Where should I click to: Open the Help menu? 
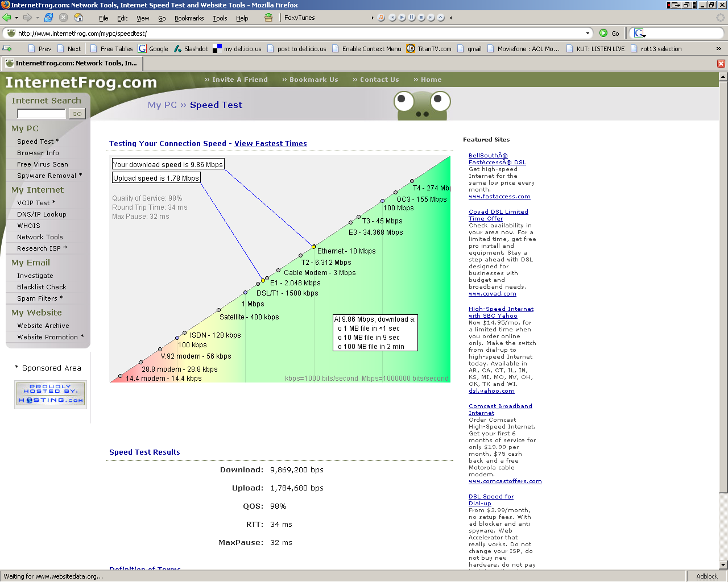pos(242,18)
